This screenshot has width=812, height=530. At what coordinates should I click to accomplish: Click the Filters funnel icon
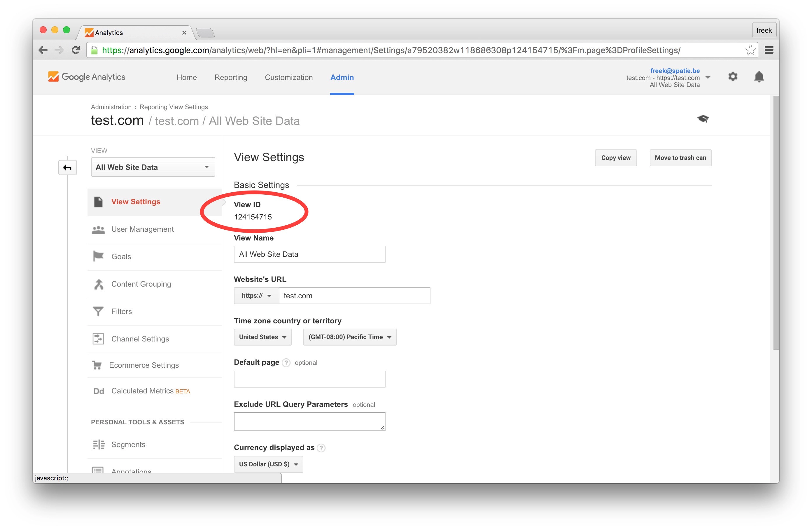(x=98, y=311)
